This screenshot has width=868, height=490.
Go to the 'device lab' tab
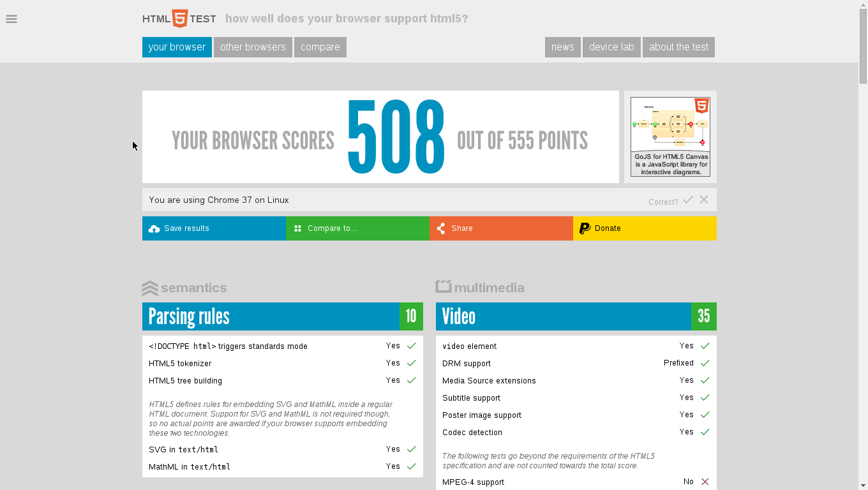tap(611, 47)
